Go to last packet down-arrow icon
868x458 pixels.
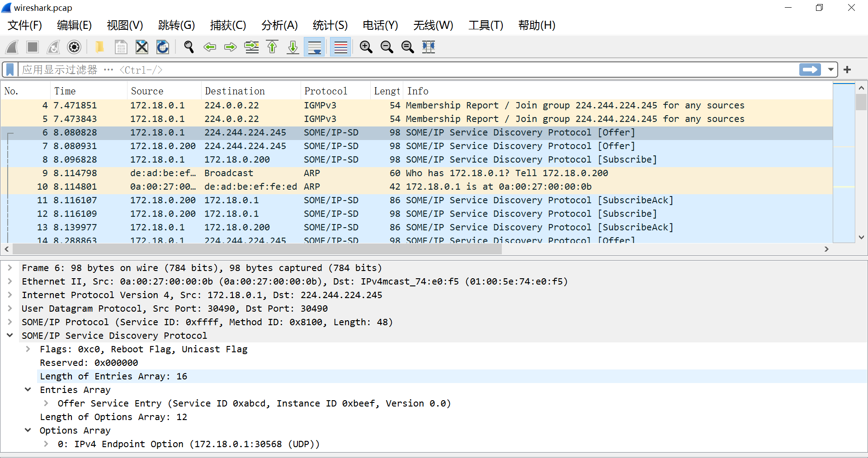tap(293, 47)
